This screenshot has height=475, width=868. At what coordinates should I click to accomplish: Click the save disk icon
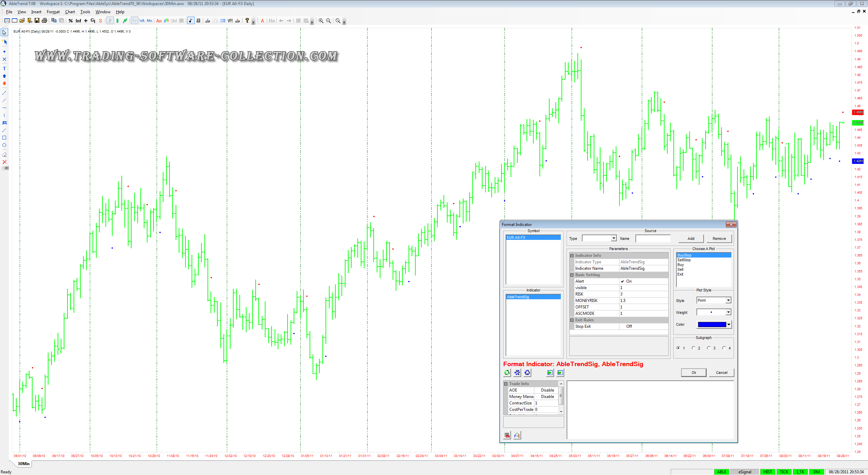[x=37, y=21]
